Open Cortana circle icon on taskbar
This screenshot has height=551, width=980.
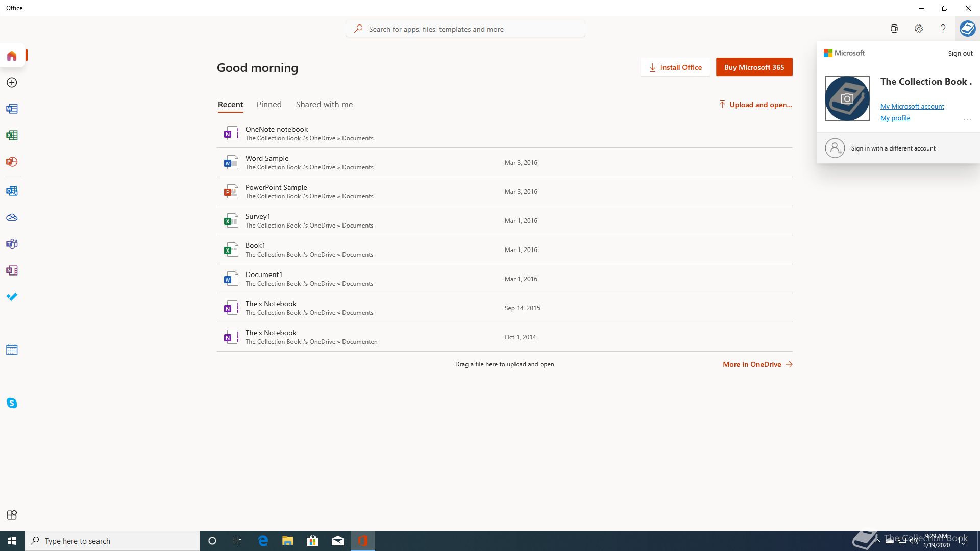tap(212, 541)
